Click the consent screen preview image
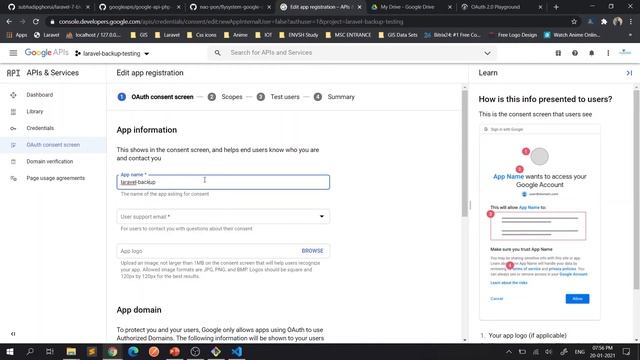Image resolution: width=640 pixels, height=360 pixels. click(540, 222)
